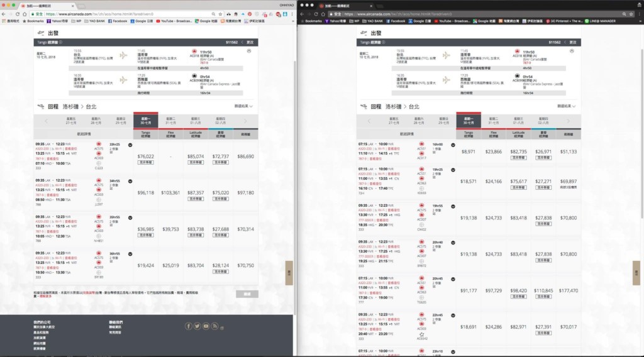
Task: Open the filter results dropdown in left window
Action: pos(243,106)
